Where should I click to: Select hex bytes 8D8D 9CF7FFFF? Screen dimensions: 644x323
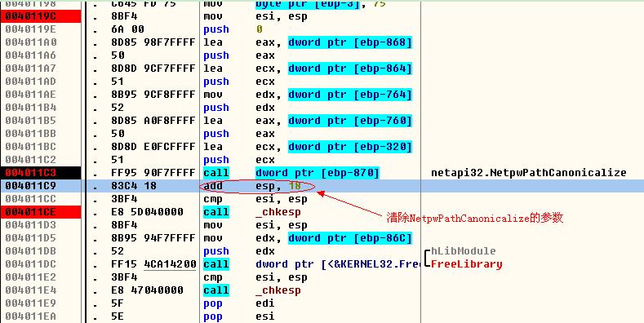click(x=153, y=69)
